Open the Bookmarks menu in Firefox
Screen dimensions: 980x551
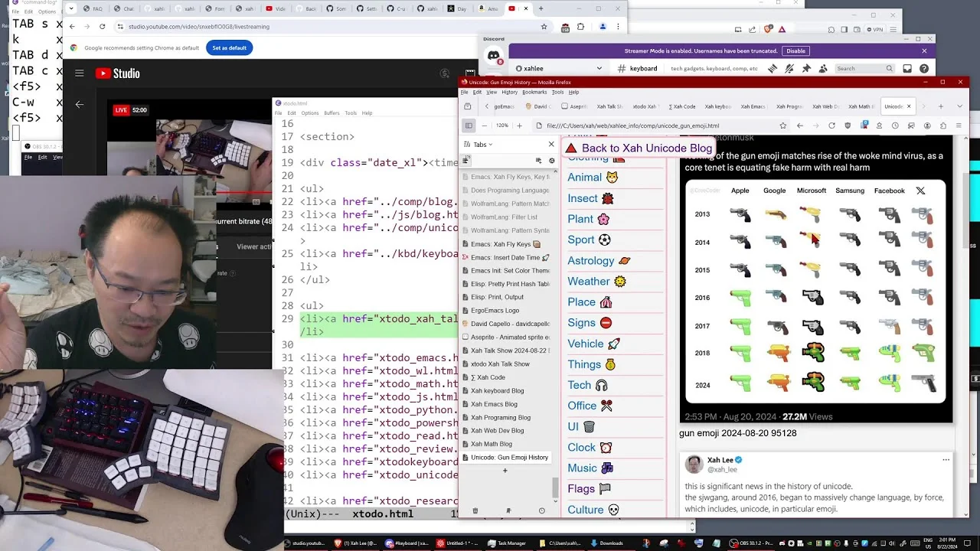pos(534,92)
